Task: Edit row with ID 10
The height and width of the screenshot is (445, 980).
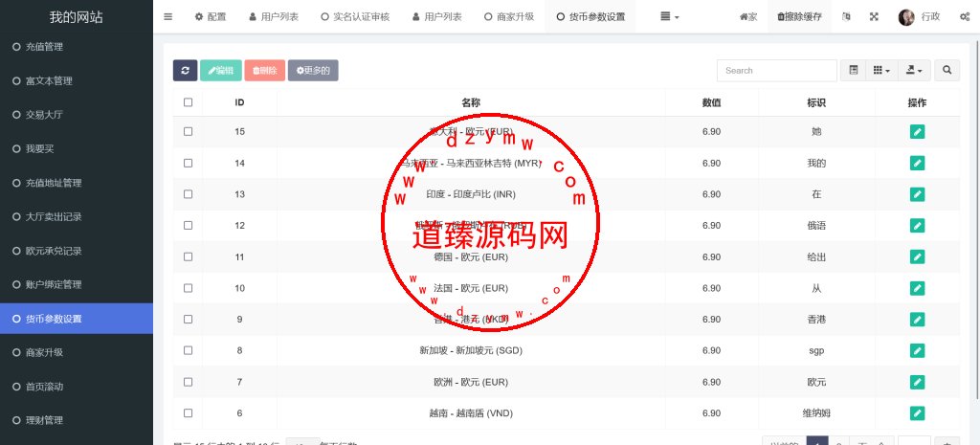Action: [917, 288]
